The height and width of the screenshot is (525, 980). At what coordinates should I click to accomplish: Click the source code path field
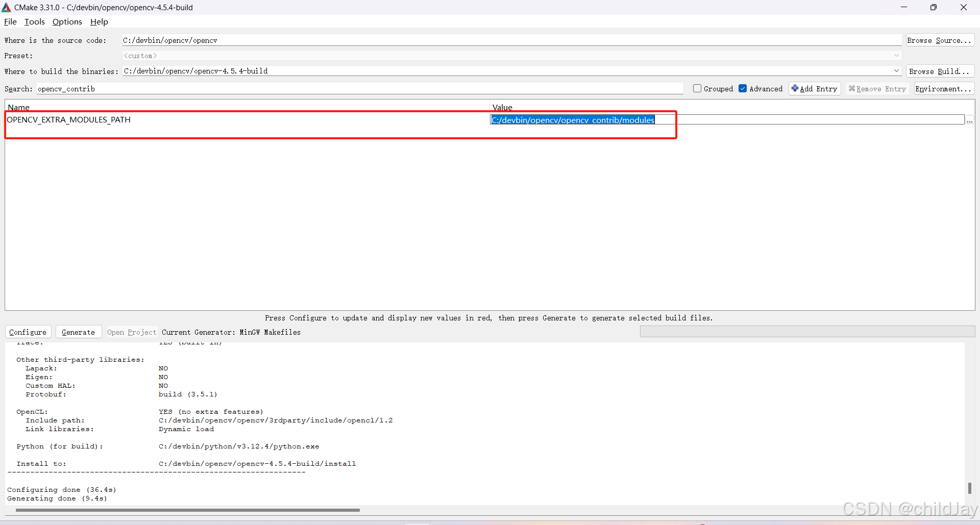[511, 40]
